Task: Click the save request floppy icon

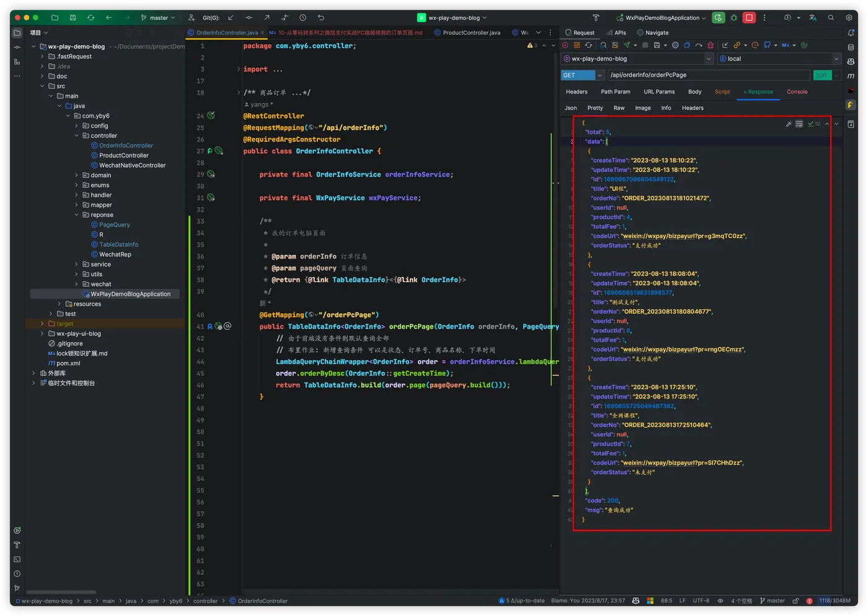Action: tap(657, 45)
